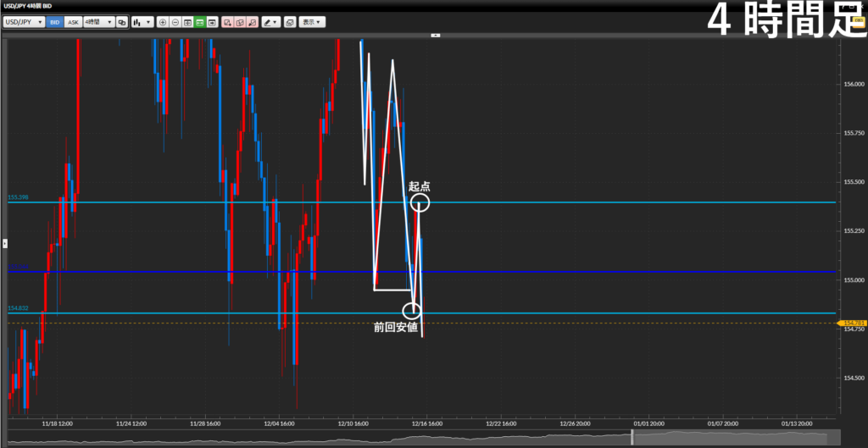This screenshot has width=868, height=448.
Task: Toggle the green highlighted layout button
Action: pos(199,21)
